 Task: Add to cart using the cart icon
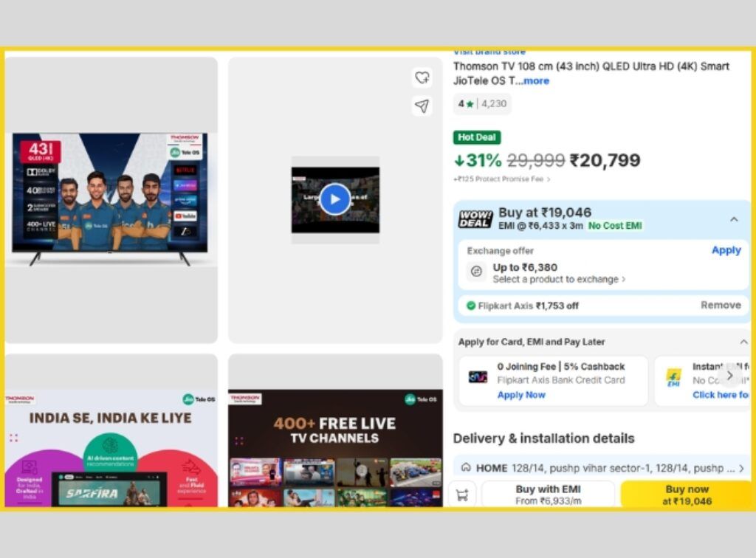point(462,495)
